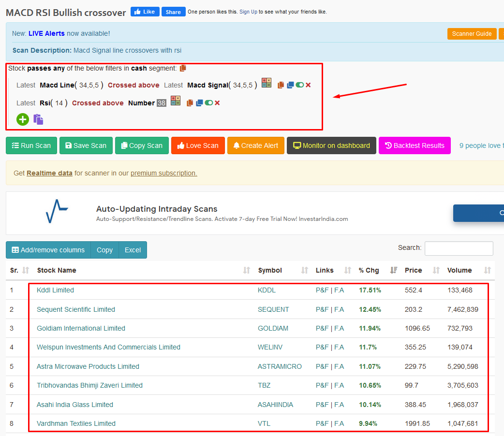504x436 pixels.
Task: Click the copy icon beside 'cash segment'
Action: pyautogui.click(x=183, y=68)
